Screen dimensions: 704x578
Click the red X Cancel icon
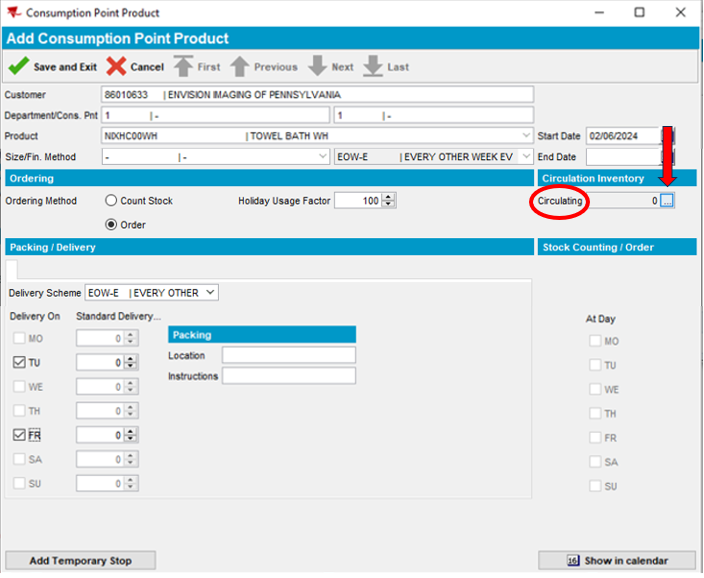click(x=116, y=66)
